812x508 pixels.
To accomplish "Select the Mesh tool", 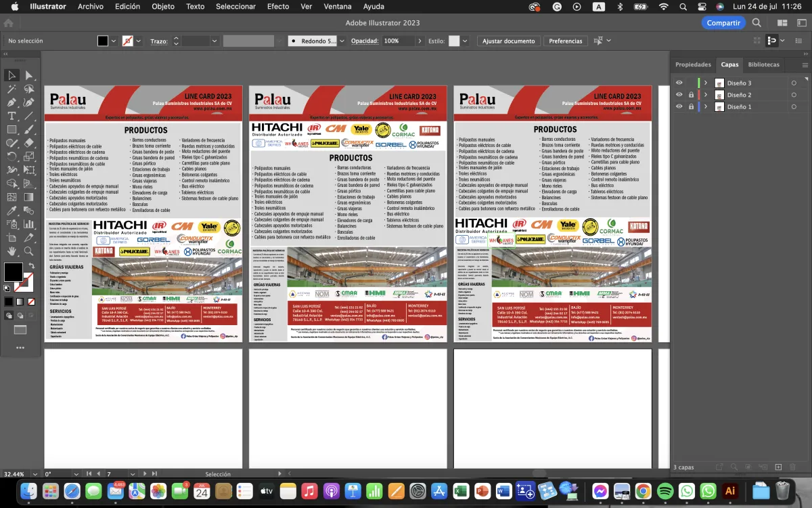I will coord(12,197).
